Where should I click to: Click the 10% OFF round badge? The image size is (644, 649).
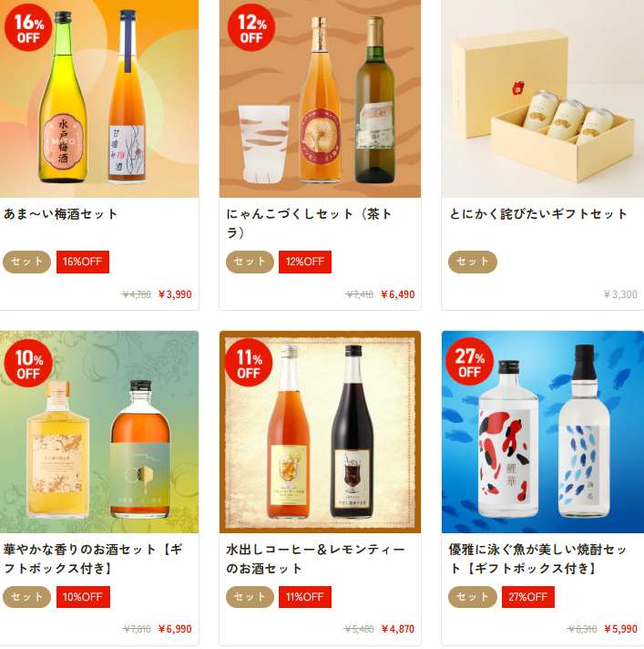[x=28, y=364]
